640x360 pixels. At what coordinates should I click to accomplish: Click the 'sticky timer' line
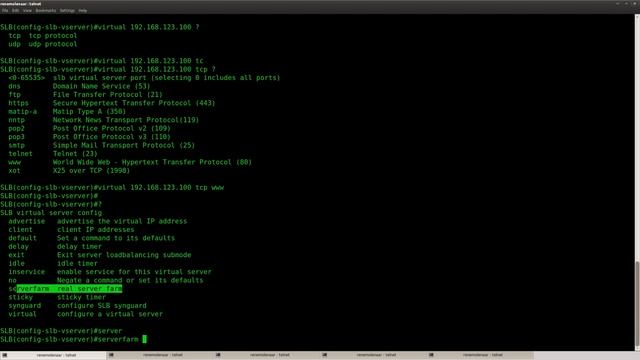click(57, 297)
